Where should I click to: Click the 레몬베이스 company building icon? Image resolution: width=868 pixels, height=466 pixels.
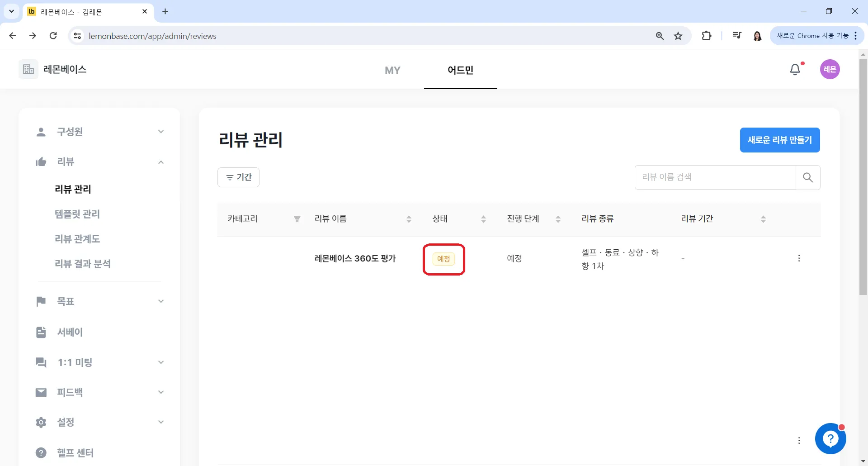(28, 69)
